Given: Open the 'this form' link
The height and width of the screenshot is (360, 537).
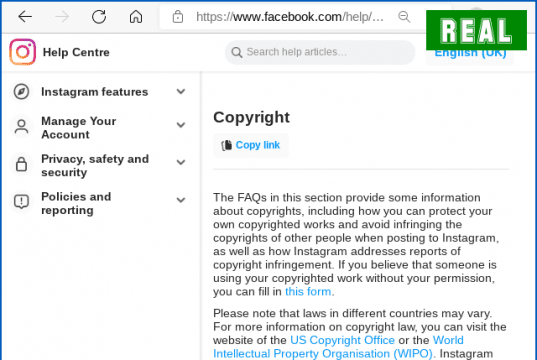Looking at the screenshot, I should 308,291.
